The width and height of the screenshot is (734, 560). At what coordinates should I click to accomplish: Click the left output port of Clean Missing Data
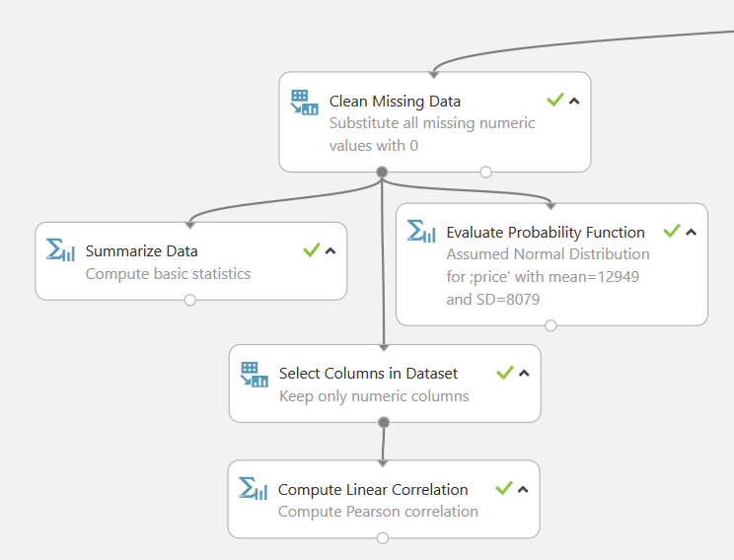pyautogui.click(x=382, y=172)
